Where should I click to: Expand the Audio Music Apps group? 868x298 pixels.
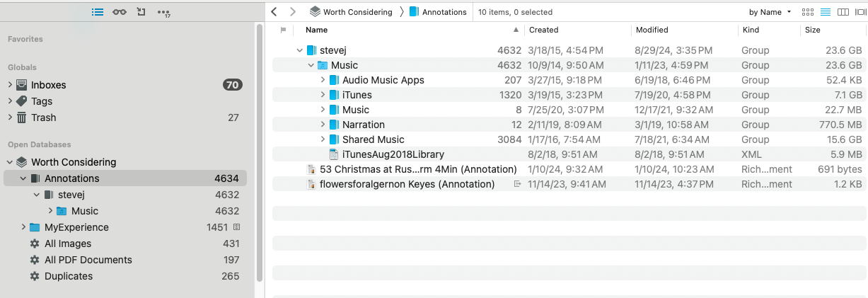323,80
